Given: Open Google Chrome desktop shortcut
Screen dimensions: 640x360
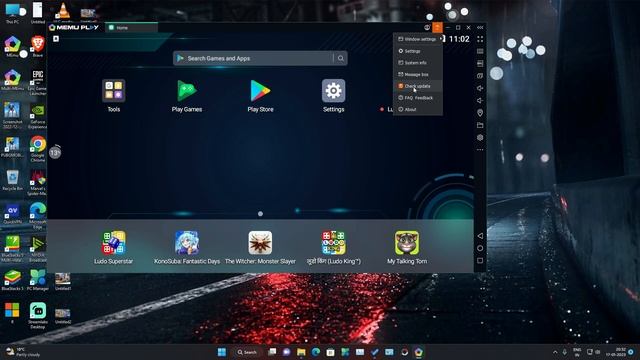Looking at the screenshot, I should [x=38, y=149].
